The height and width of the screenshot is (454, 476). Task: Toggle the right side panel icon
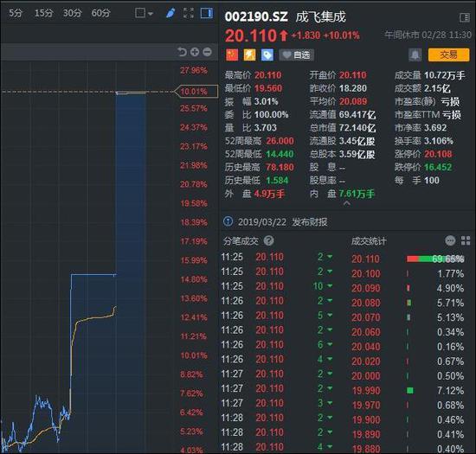point(207,13)
